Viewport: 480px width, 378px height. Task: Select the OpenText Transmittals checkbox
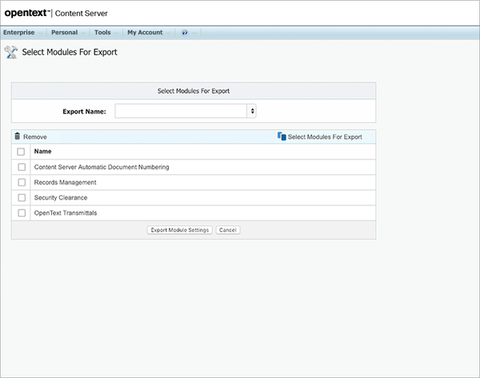point(22,213)
